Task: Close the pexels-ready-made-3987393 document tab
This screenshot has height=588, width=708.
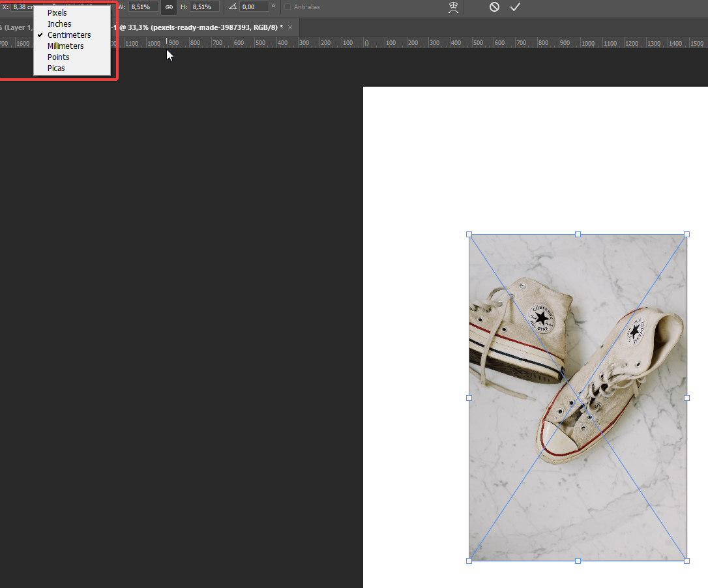Action: 290,27
